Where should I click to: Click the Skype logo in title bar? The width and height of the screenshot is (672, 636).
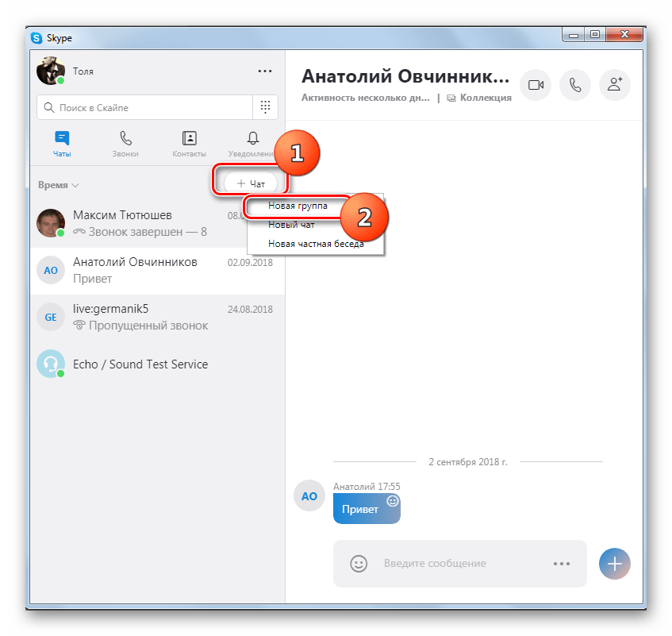[x=36, y=38]
